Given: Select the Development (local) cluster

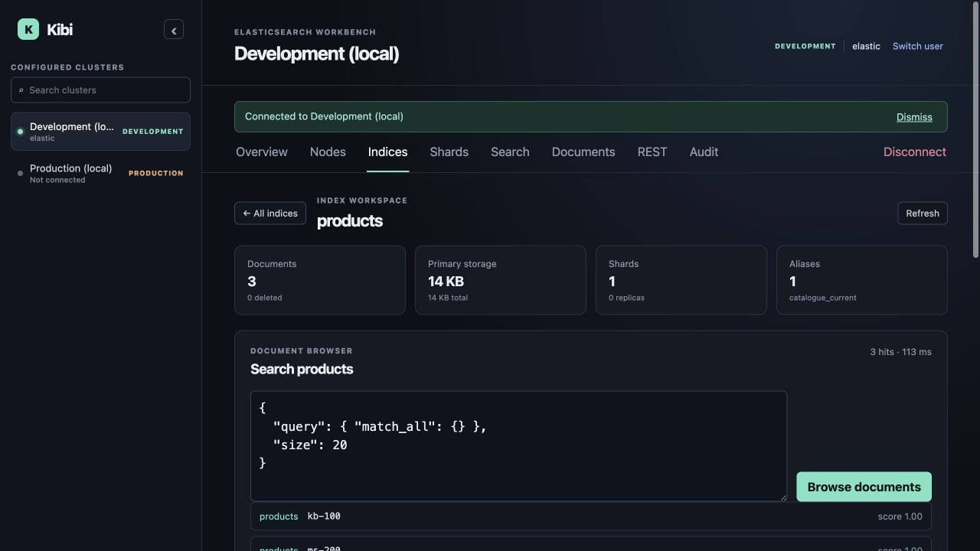Looking at the screenshot, I should click(x=100, y=132).
